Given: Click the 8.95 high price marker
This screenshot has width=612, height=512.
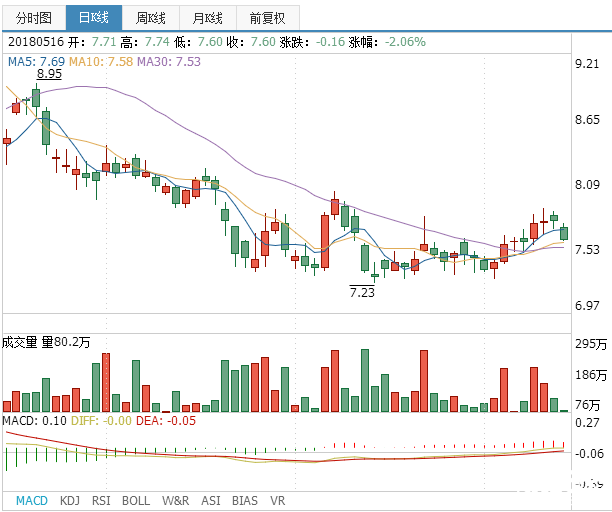Looking at the screenshot, I should [49, 74].
